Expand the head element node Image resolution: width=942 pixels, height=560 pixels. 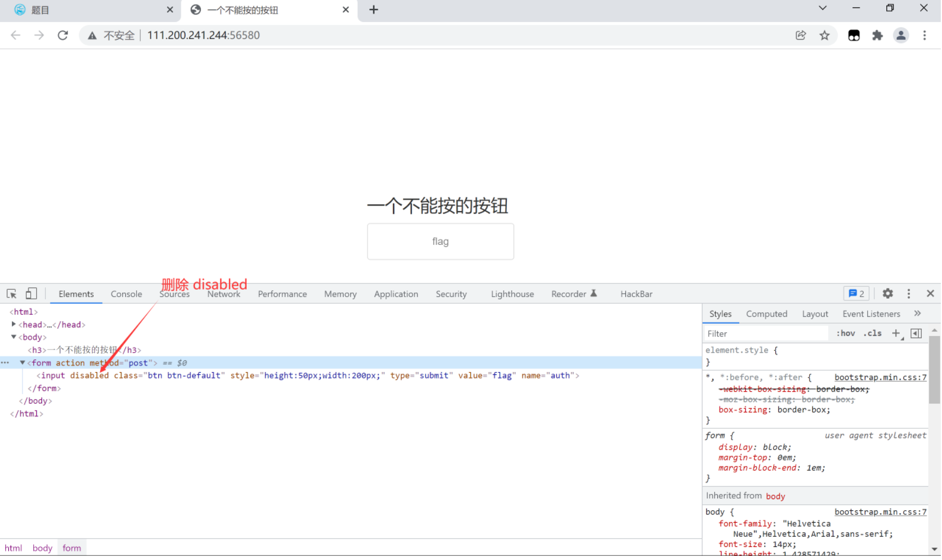coord(14,325)
